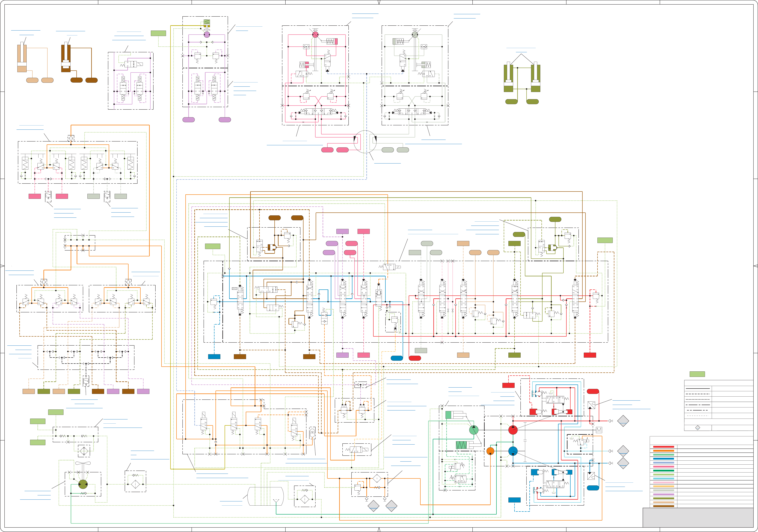Click the light green box above the line legend

pyautogui.click(x=697, y=374)
